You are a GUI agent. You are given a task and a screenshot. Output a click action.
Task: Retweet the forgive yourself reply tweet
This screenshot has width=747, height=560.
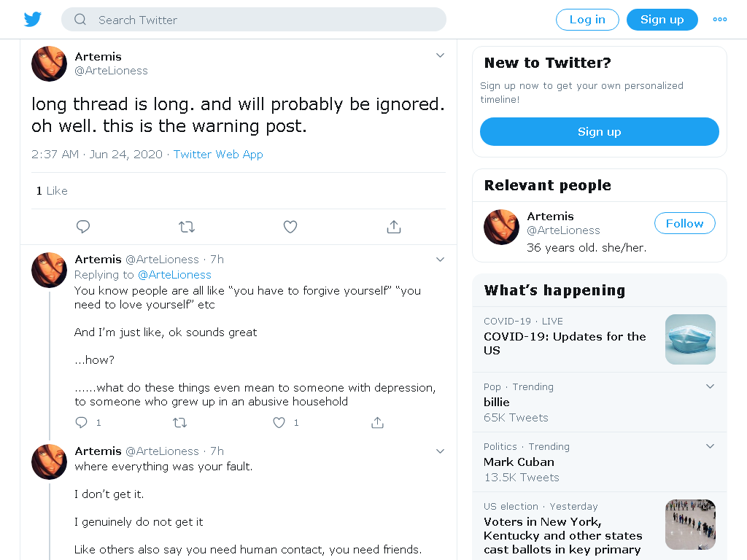click(x=179, y=422)
